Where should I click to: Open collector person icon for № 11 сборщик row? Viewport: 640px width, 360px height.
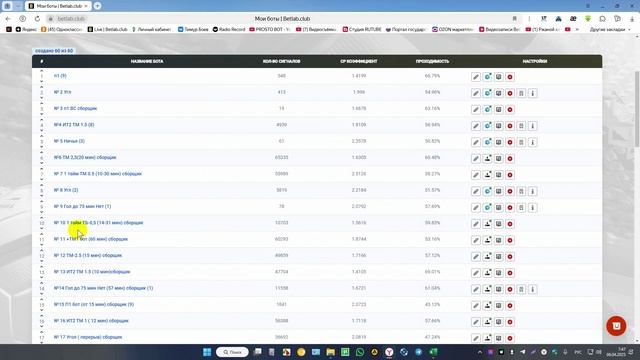click(x=487, y=240)
